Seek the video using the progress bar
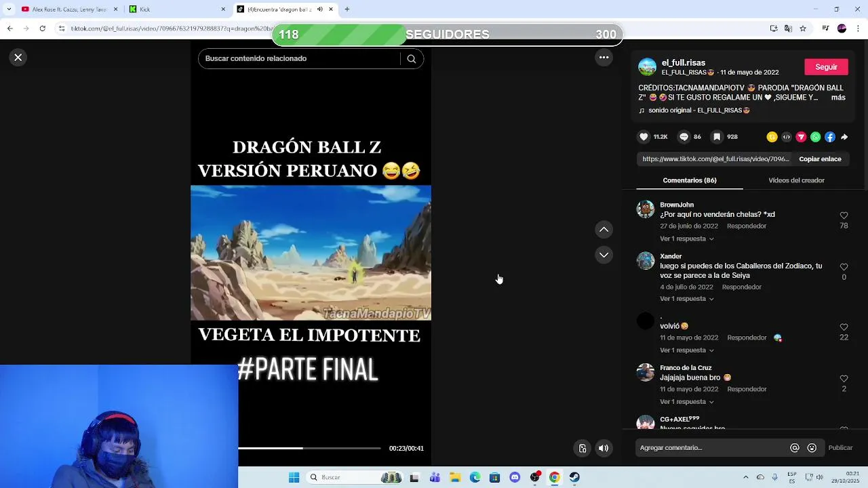Screen dimensions: 868x488 309,448
